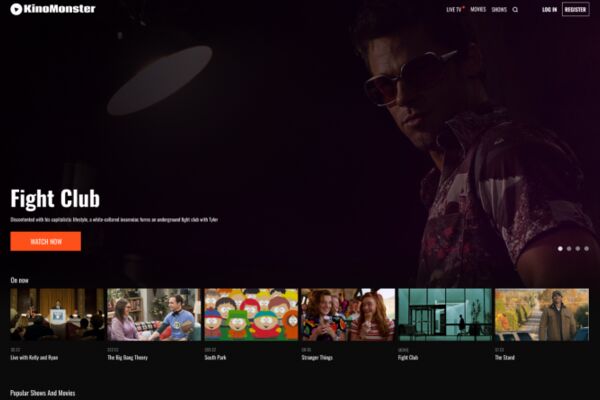Screen dimensions: 600x400
Task: Select the fourth carousel dot
Action: (587, 249)
